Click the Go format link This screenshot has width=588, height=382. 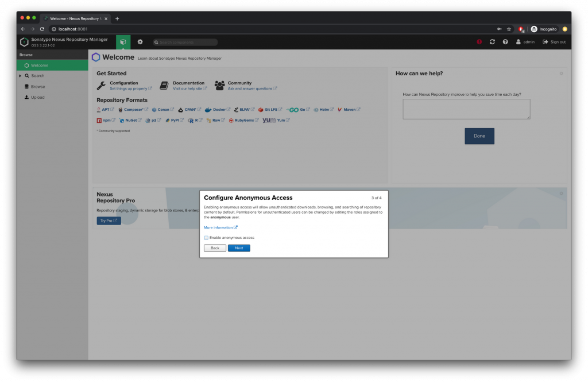(298, 110)
